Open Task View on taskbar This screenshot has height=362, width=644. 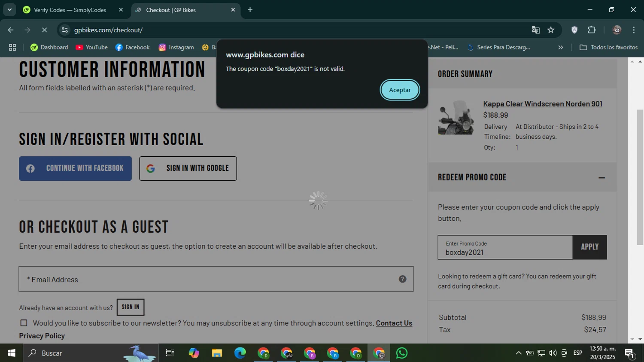170,353
